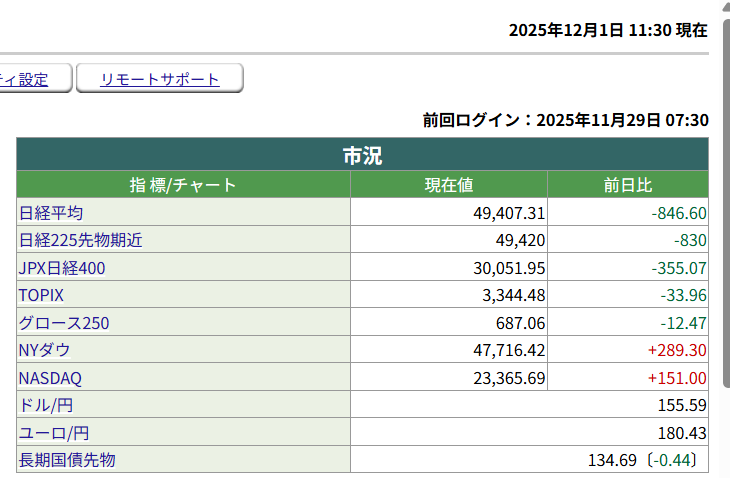The image size is (730, 478).
Task: Select the 日経225先物期近 link
Action: [x=81, y=240]
